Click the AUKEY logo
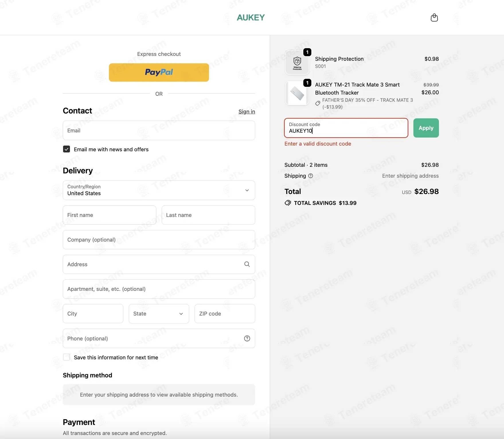This screenshot has height=439, width=504. coord(251,17)
